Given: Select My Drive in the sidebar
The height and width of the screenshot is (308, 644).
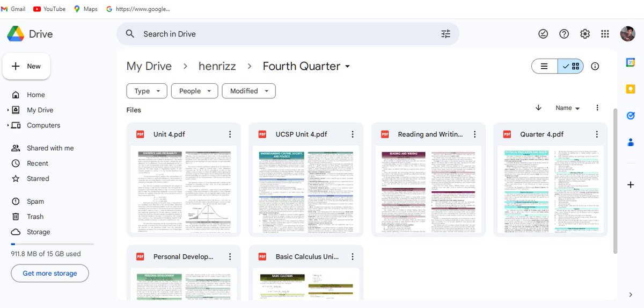Looking at the screenshot, I should coord(40,110).
